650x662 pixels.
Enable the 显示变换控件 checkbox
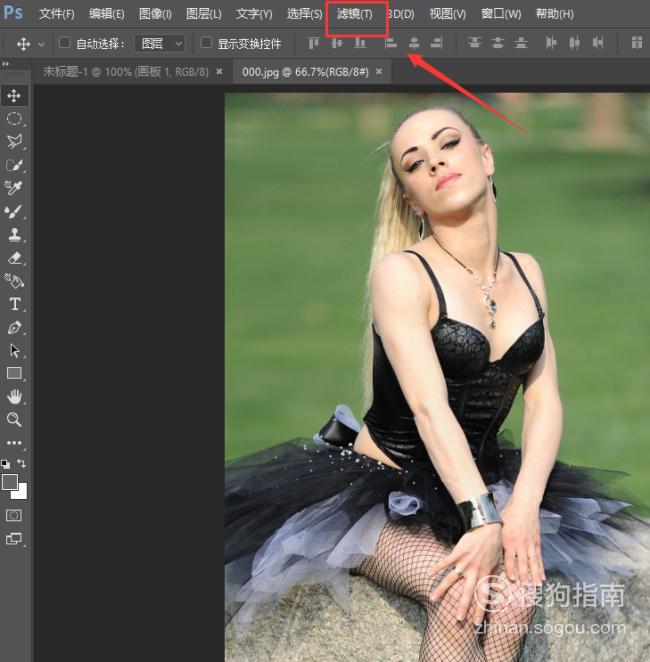pyautogui.click(x=206, y=43)
